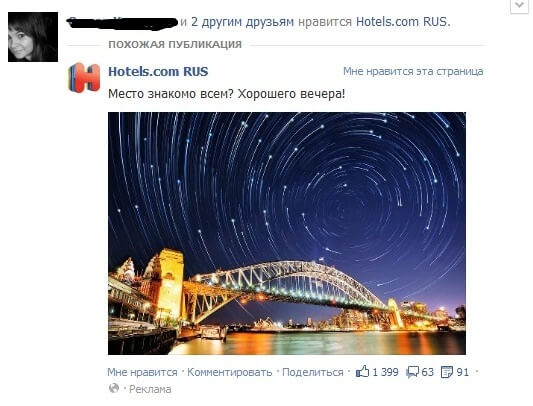Open the '2 другим друзьям' link
This screenshot has width=533, height=406.
tap(242, 22)
